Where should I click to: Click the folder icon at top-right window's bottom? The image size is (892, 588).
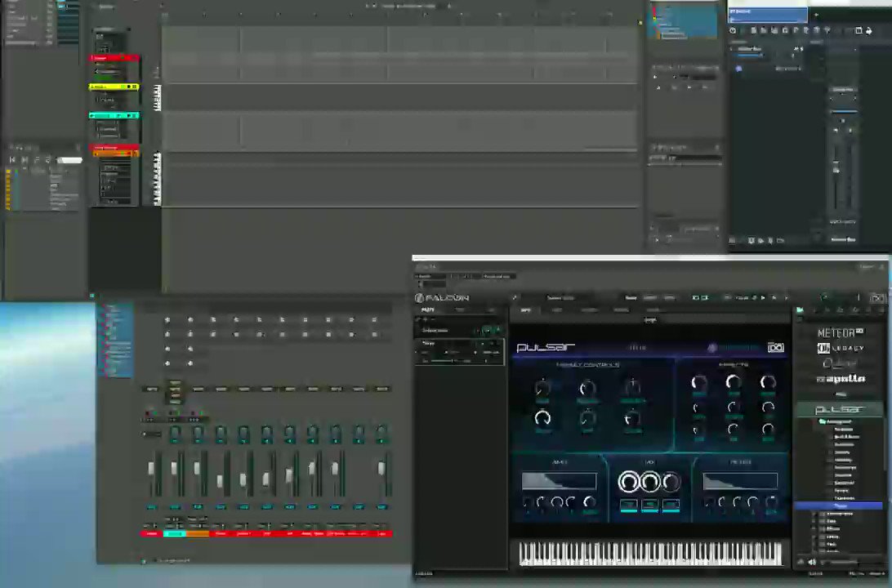781,241
